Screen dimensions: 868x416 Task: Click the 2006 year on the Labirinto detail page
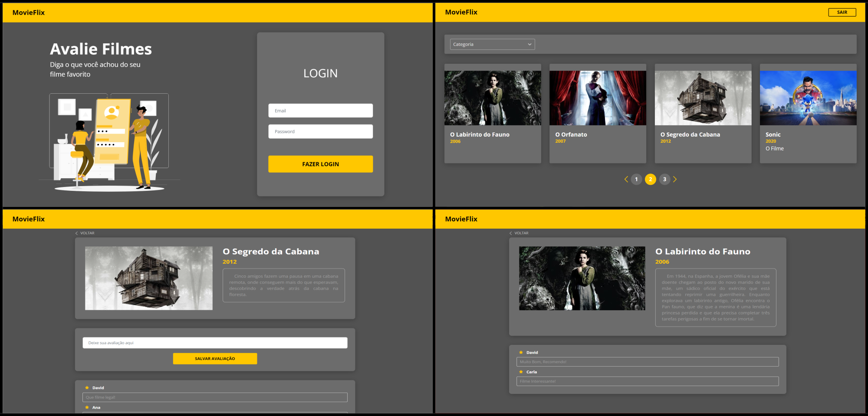[662, 262]
